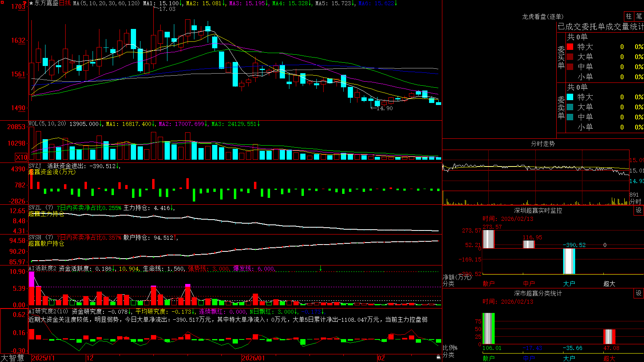Screen dimensions: 644x362
Task: Click 委买单 section label
Action: pos(561,58)
